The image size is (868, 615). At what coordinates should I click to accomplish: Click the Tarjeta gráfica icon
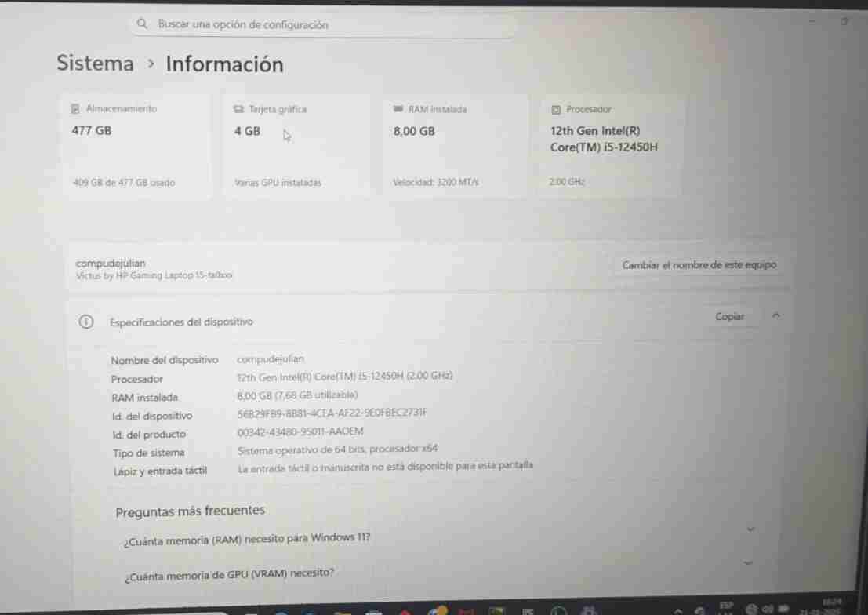click(x=238, y=109)
